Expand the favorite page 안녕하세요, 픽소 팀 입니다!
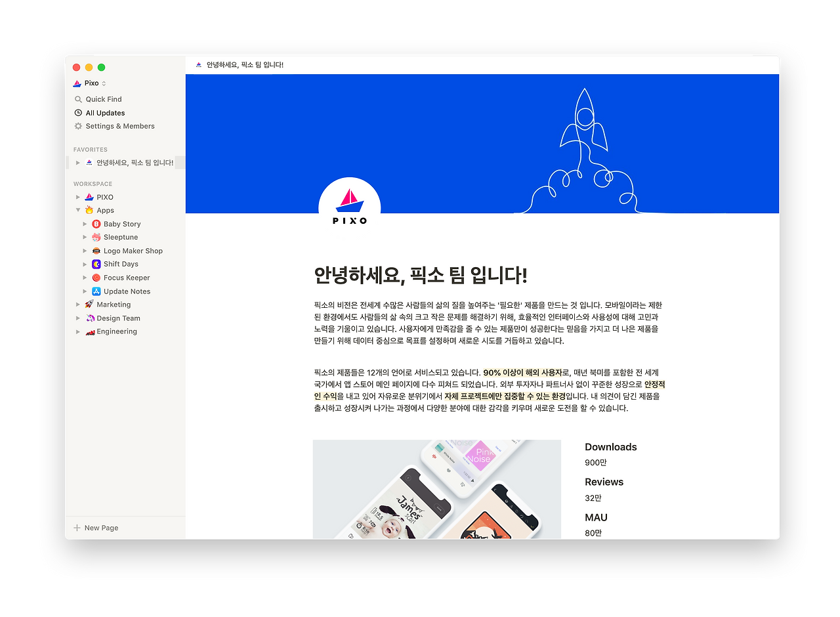 point(77,163)
